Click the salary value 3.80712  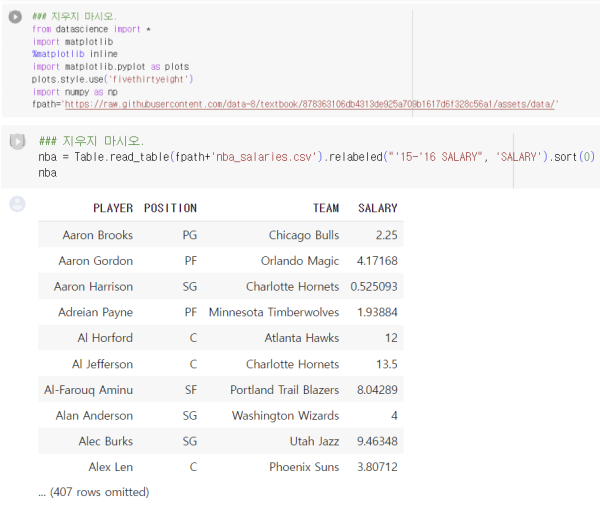(x=377, y=467)
